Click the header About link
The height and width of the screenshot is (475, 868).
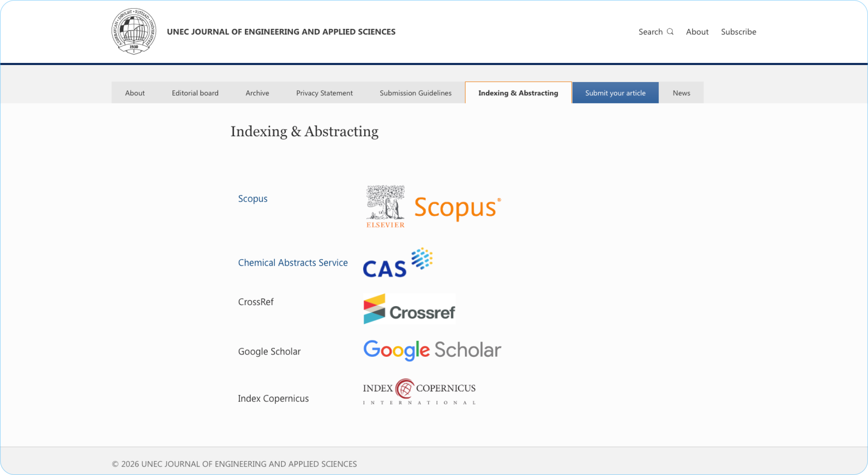pos(697,32)
